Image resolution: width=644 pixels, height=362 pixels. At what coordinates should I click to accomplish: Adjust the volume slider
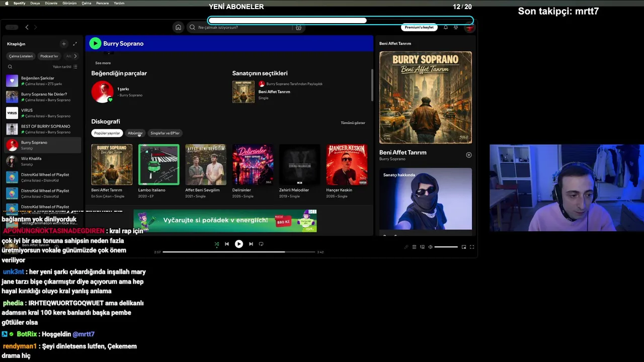tap(446, 247)
